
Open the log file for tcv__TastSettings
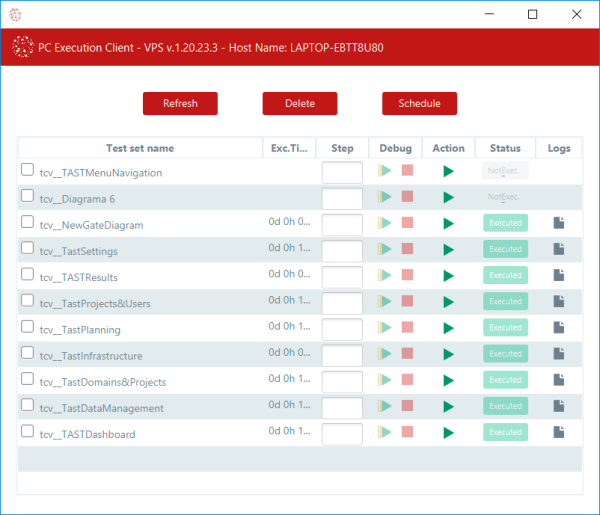559,249
